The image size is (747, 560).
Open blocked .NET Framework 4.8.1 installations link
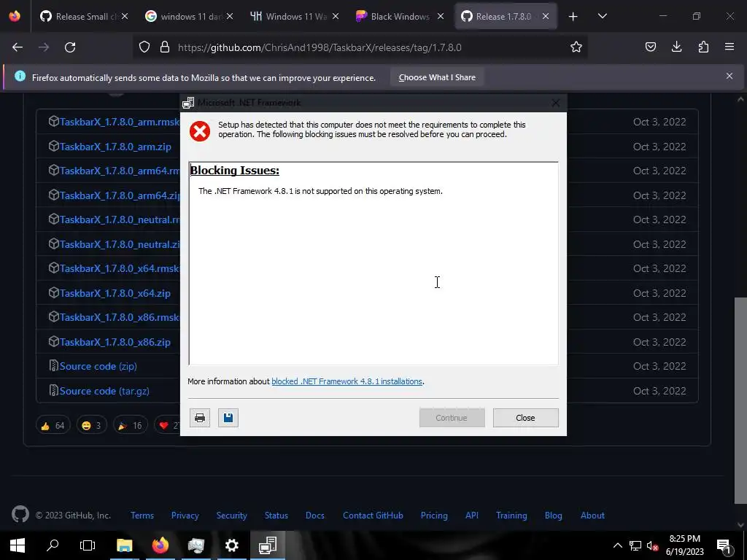coord(347,381)
